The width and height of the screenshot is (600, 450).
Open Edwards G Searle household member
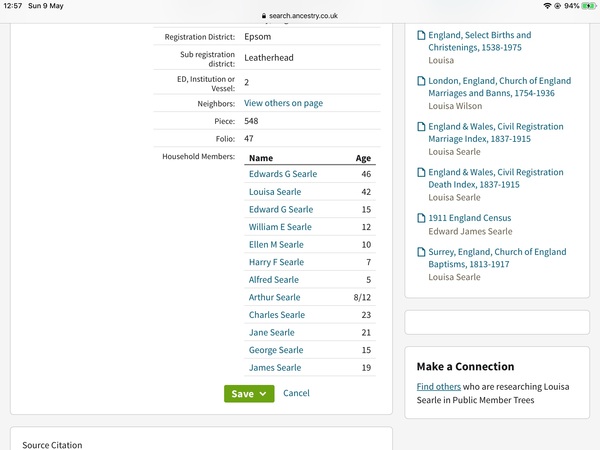pyautogui.click(x=283, y=174)
